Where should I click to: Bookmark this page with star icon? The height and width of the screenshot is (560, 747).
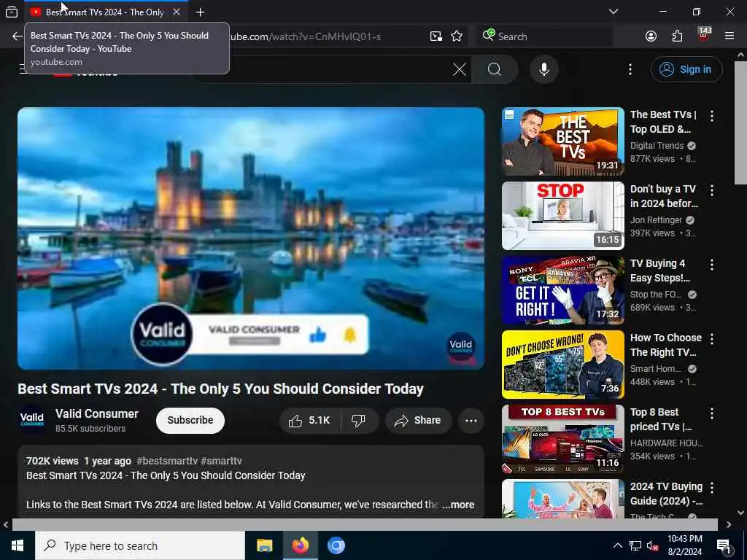pos(457,36)
